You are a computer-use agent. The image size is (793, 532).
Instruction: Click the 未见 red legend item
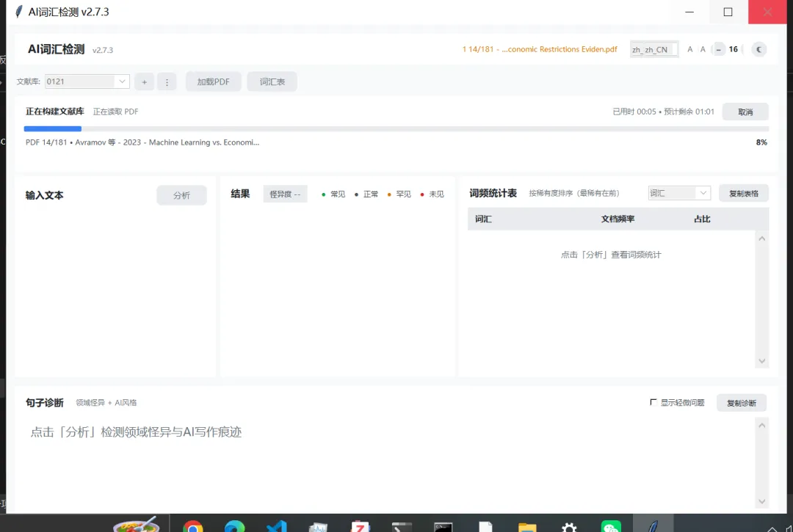(x=432, y=194)
